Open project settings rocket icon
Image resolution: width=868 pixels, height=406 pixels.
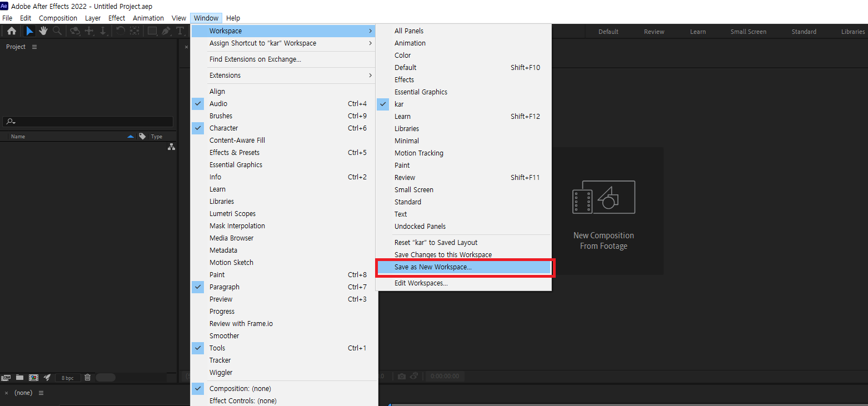[x=47, y=377]
